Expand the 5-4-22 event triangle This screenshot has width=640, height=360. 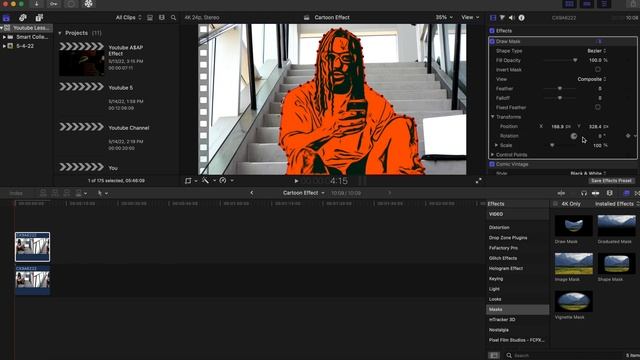(x=4, y=46)
